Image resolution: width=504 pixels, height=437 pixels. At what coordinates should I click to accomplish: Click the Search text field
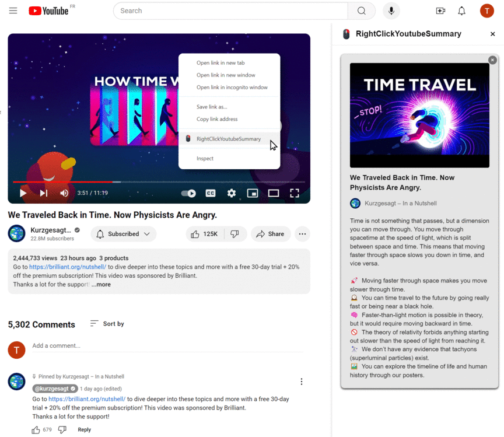point(230,11)
